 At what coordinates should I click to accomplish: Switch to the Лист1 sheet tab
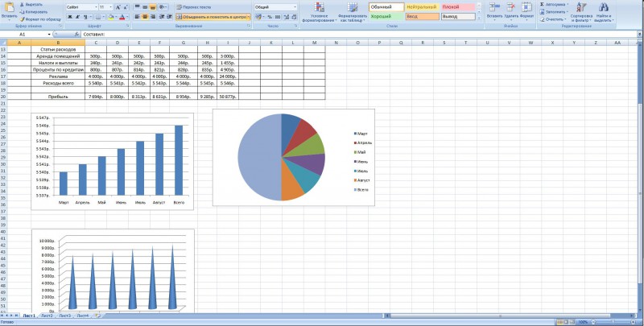pos(29,316)
